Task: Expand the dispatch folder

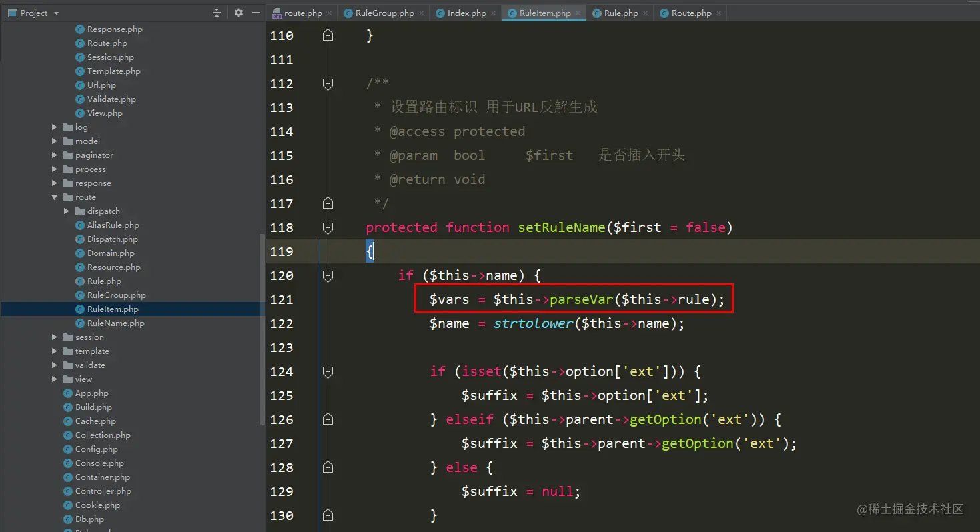Action: (67, 211)
